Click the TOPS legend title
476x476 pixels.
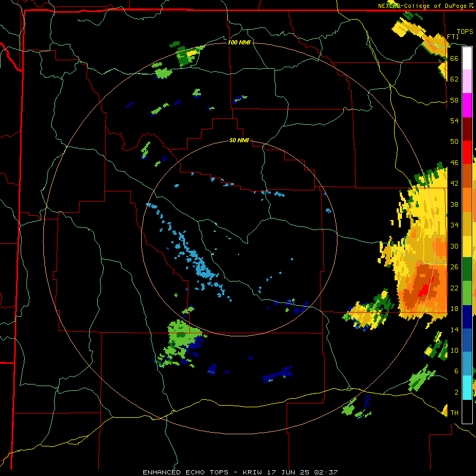point(465,31)
